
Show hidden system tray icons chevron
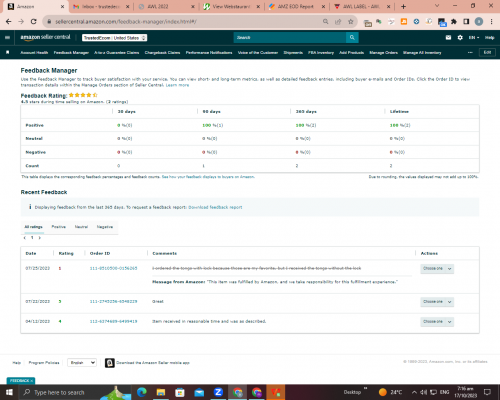[414, 392]
